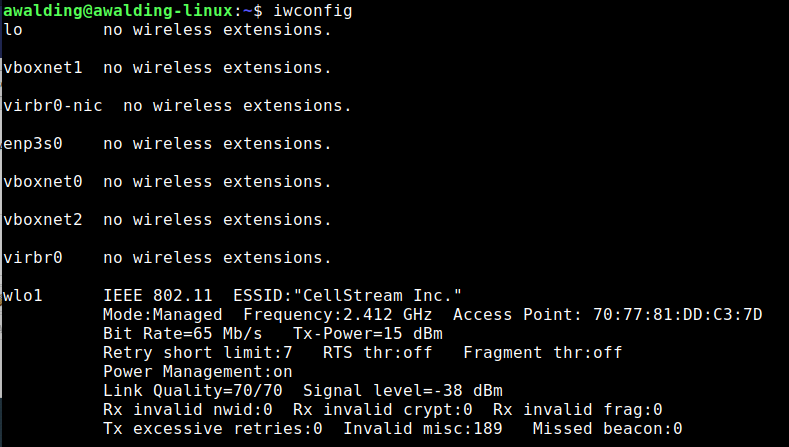This screenshot has width=789, height=447.
Task: Click the Mode:Managed text
Action: pos(162,315)
